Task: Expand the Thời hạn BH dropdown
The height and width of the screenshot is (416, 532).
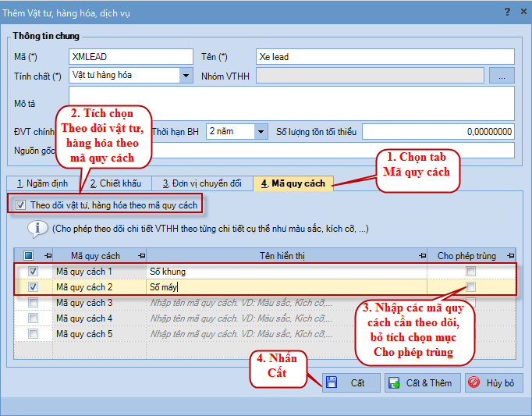Action: [x=261, y=132]
